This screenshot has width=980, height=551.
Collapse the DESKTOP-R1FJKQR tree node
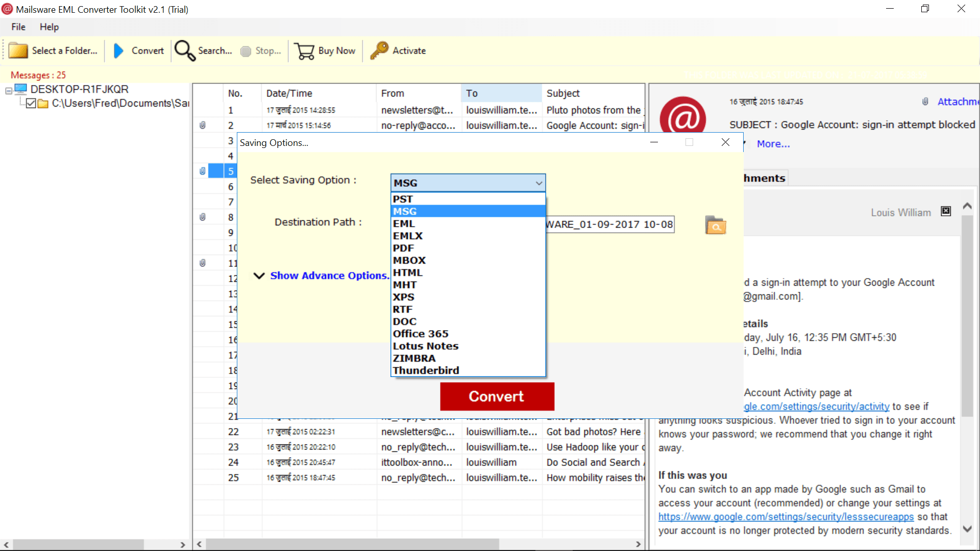[9, 91]
